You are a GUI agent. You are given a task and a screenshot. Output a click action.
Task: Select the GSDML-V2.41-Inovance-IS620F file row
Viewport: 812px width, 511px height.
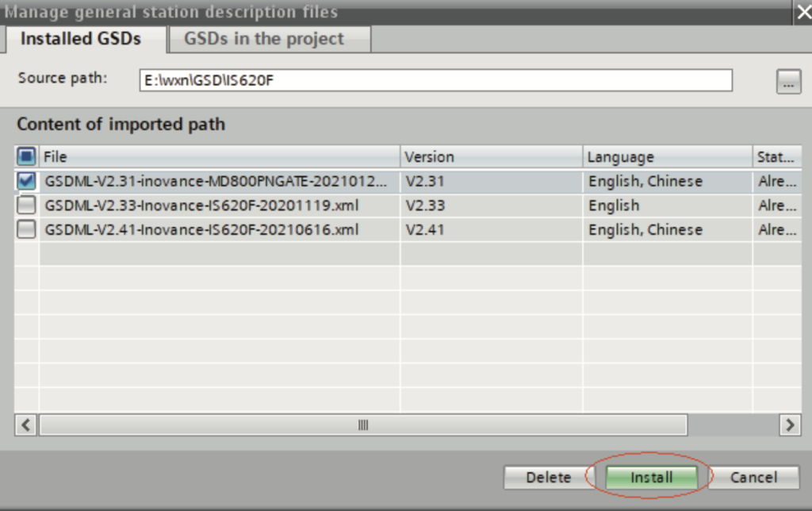pyautogui.click(x=202, y=229)
